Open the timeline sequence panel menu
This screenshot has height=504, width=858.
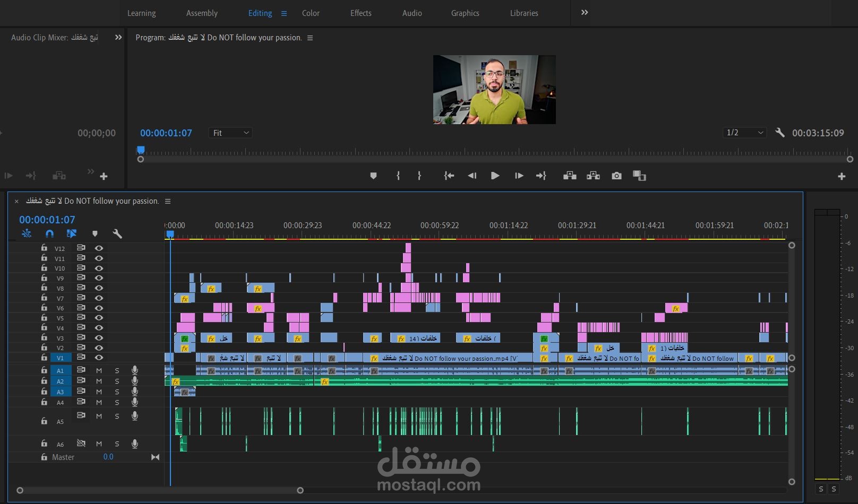(x=168, y=202)
